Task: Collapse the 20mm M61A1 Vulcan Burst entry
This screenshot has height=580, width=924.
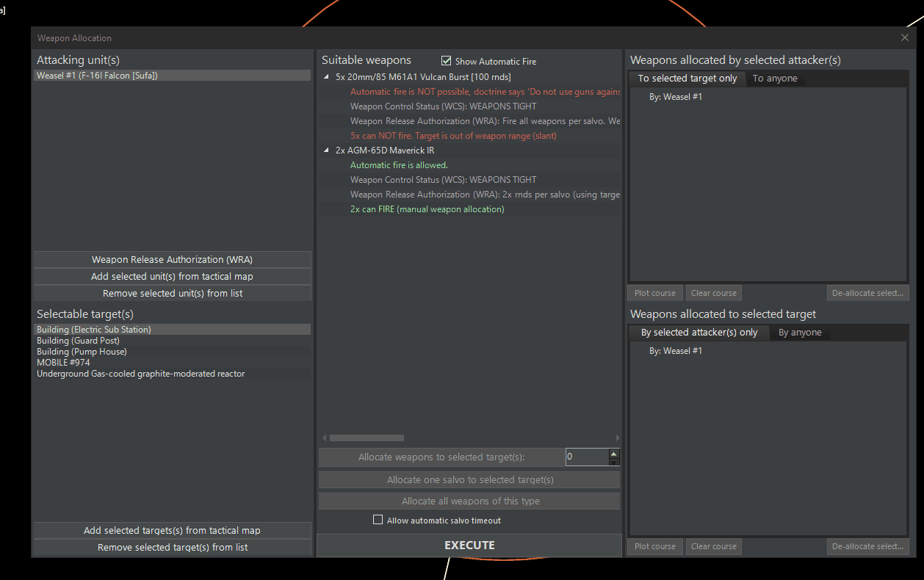Action: click(327, 77)
